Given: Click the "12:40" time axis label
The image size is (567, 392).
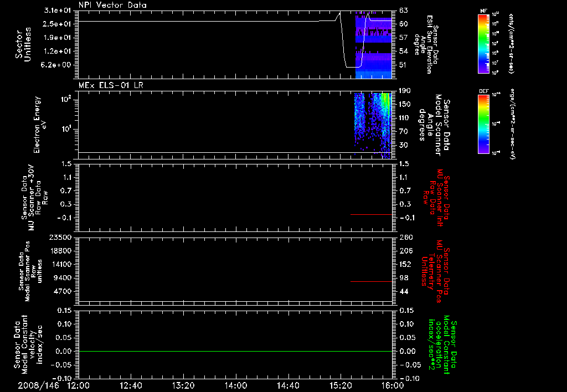Looking at the screenshot, I should (131, 385).
